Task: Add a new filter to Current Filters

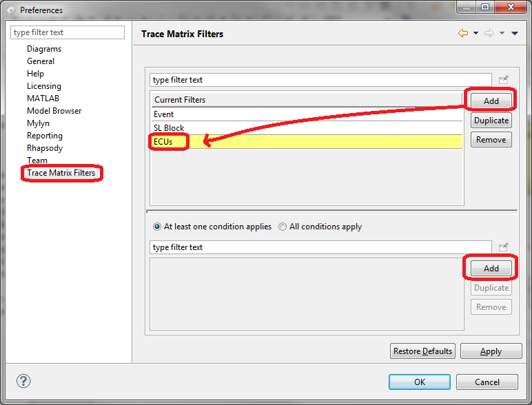Action: [x=491, y=101]
